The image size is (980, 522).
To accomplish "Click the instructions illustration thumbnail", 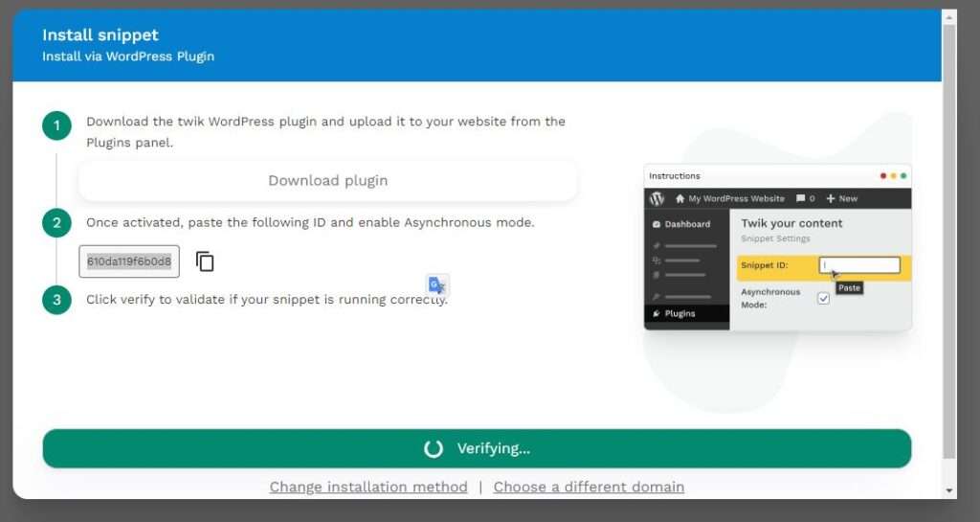I will pyautogui.click(x=777, y=247).
